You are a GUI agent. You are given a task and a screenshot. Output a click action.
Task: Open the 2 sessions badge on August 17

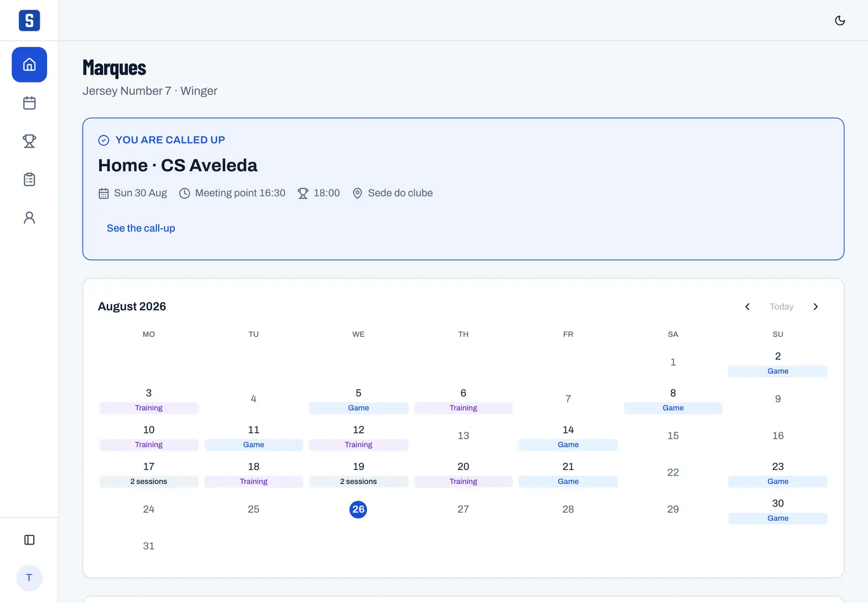pyautogui.click(x=149, y=481)
